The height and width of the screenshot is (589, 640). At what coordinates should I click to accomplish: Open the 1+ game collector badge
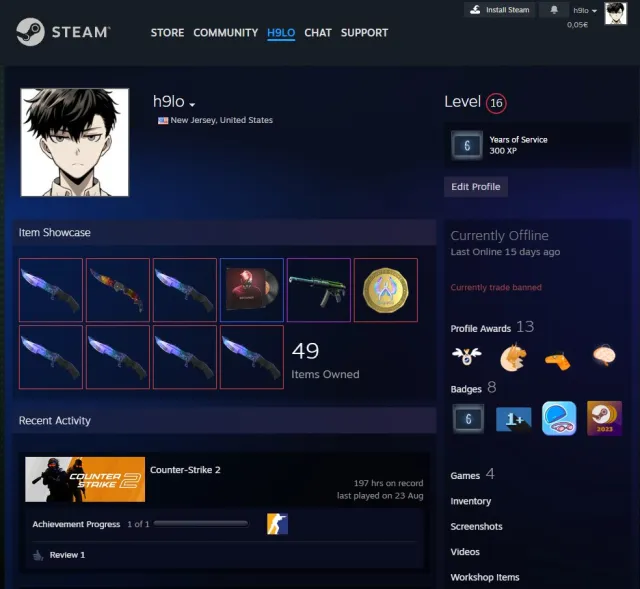tap(513, 419)
